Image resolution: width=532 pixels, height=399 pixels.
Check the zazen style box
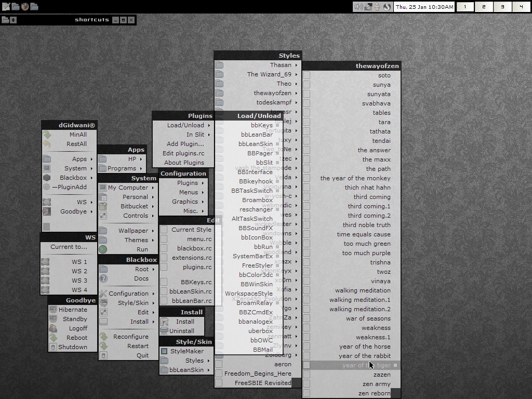(x=307, y=375)
